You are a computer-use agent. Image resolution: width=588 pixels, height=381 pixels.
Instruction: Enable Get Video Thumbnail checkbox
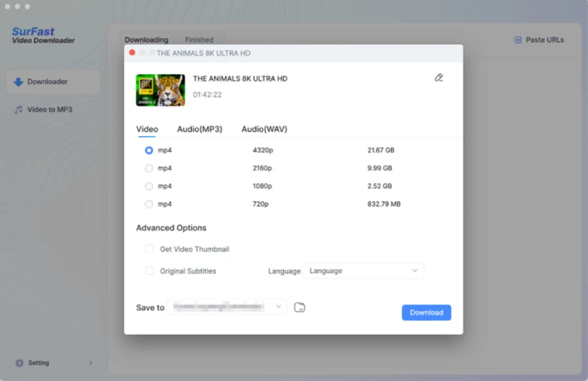point(149,249)
